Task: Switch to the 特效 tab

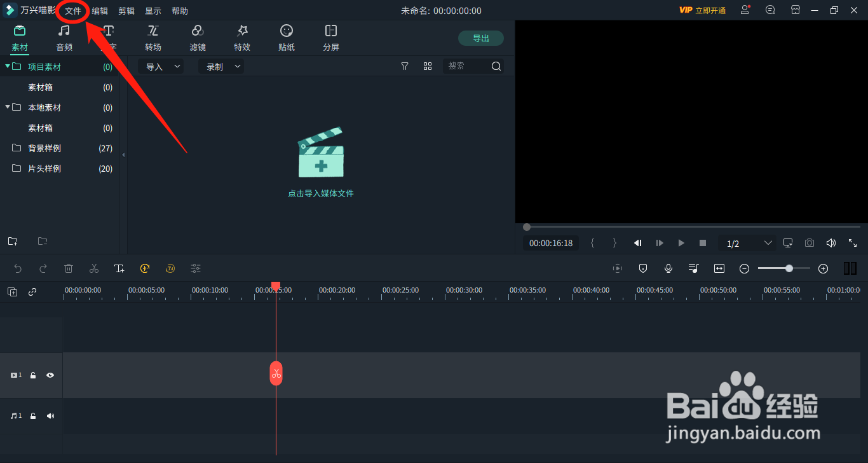Action: point(242,38)
